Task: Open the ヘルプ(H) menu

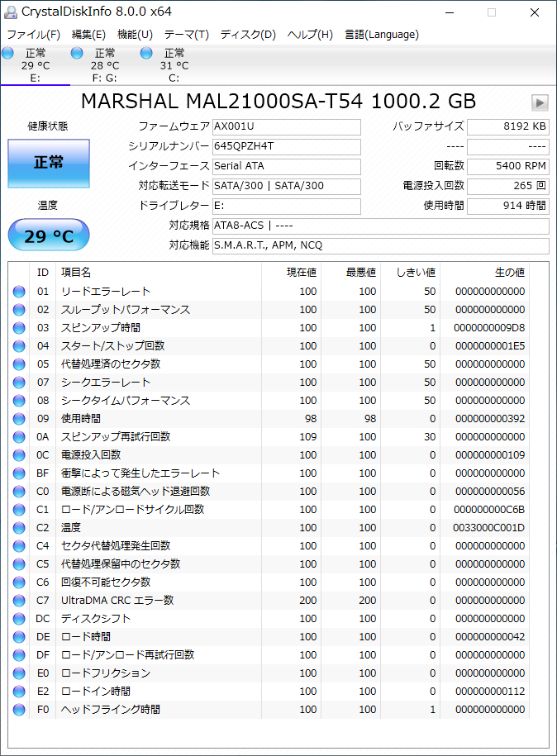Action: (x=310, y=35)
